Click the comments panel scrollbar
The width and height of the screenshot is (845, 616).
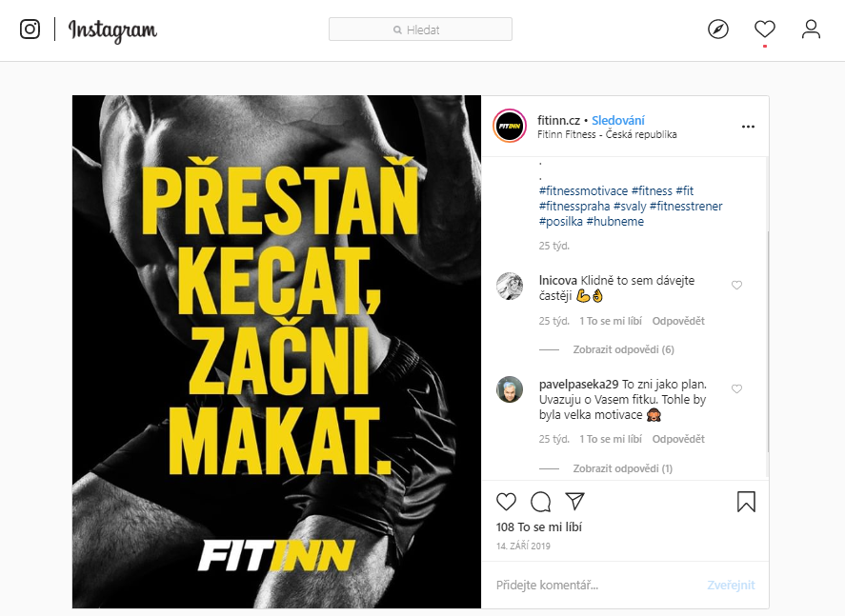coord(768,340)
